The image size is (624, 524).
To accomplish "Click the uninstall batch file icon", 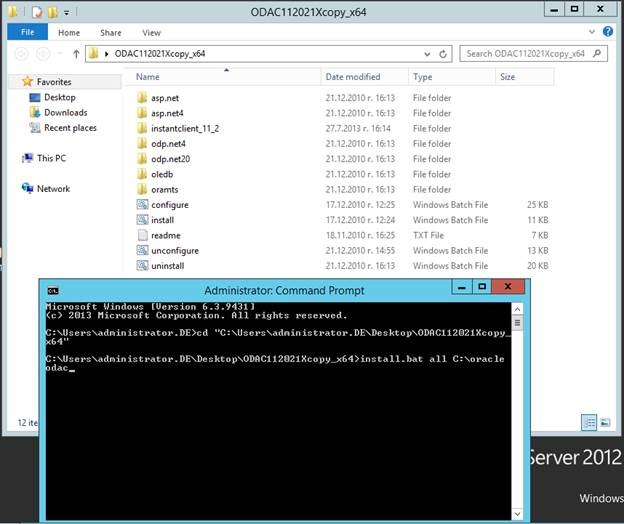I will (x=142, y=266).
